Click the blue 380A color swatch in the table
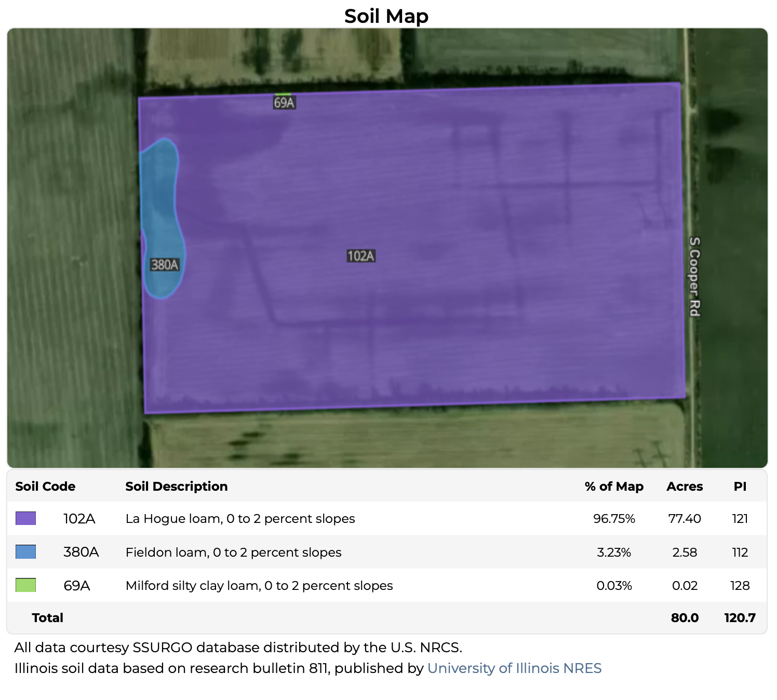The image size is (777, 700). pos(25,551)
